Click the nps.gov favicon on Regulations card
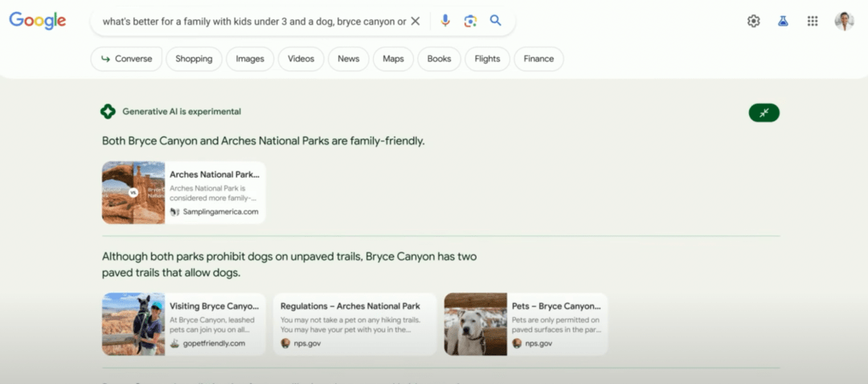868x384 pixels. (285, 344)
